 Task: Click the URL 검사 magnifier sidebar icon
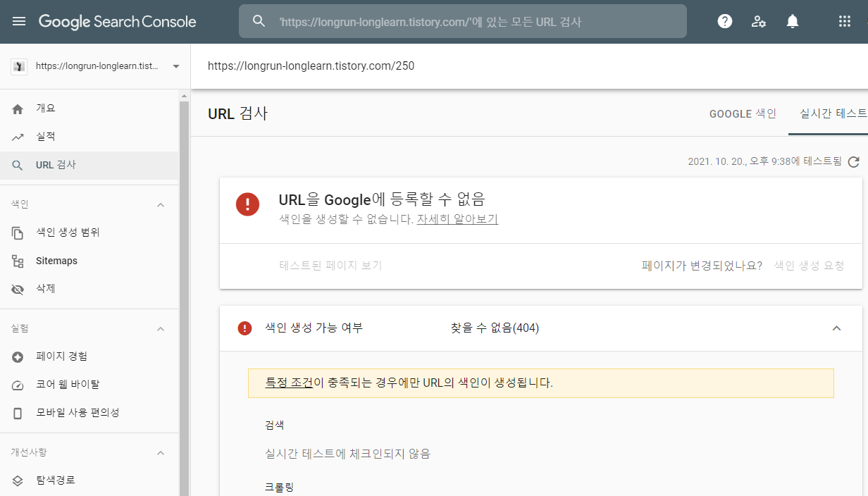(x=18, y=166)
